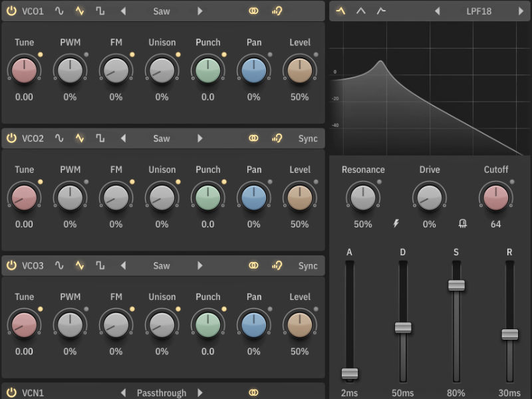The width and height of the screenshot is (532, 399).
Task: Click filter Resonance knob
Action: [x=362, y=198]
